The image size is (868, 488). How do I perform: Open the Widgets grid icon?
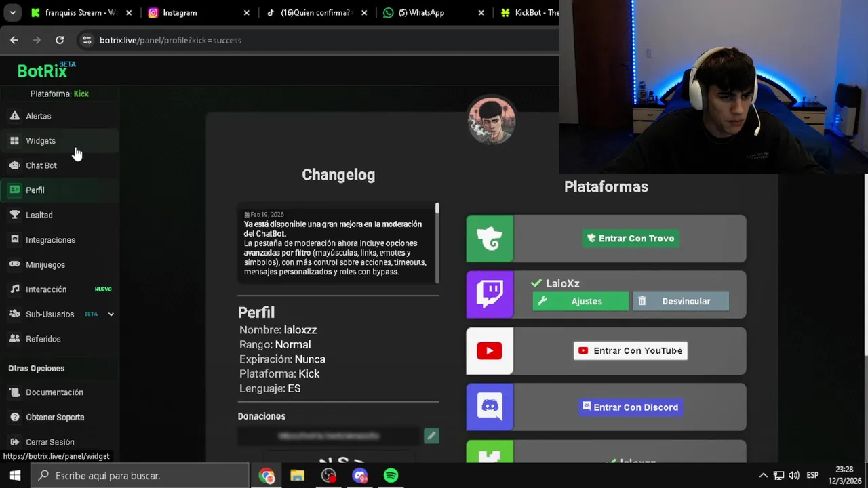14,141
